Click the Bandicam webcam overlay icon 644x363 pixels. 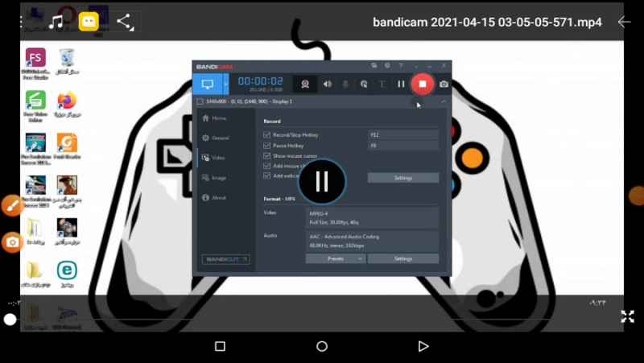305,85
